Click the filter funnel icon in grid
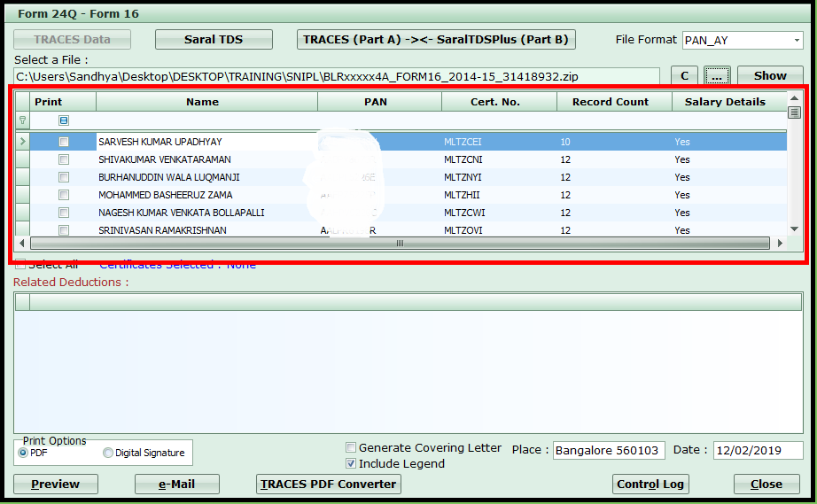817x504 pixels. (x=22, y=120)
